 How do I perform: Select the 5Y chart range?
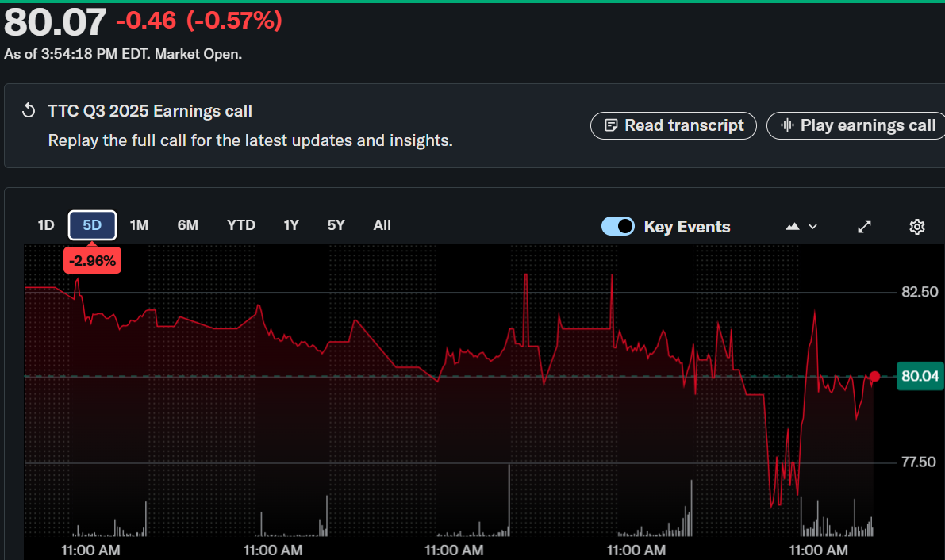[336, 225]
